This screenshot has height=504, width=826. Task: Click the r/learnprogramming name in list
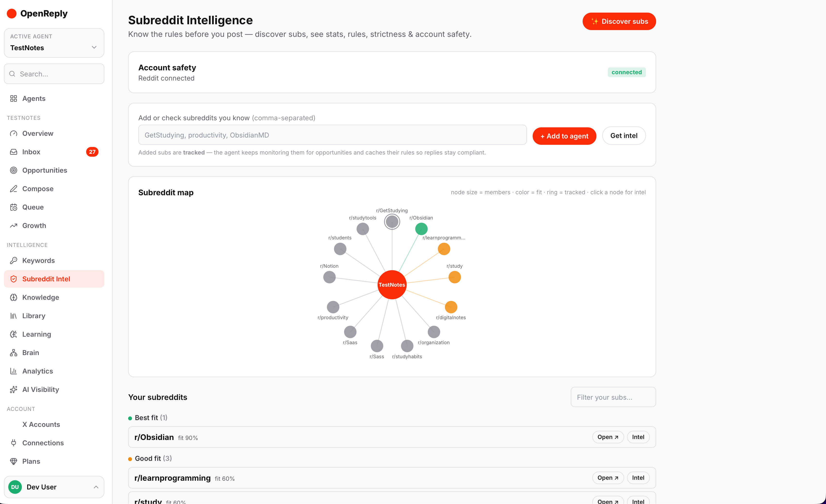tap(172, 478)
